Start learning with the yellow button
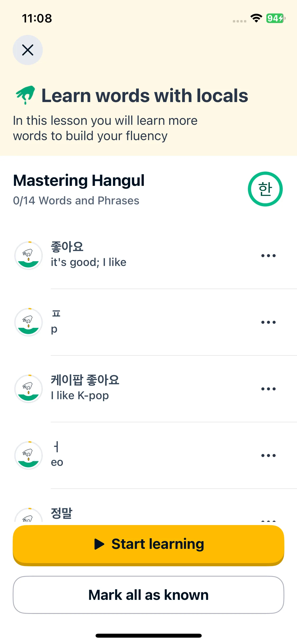Image resolution: width=297 pixels, height=644 pixels. click(148, 545)
